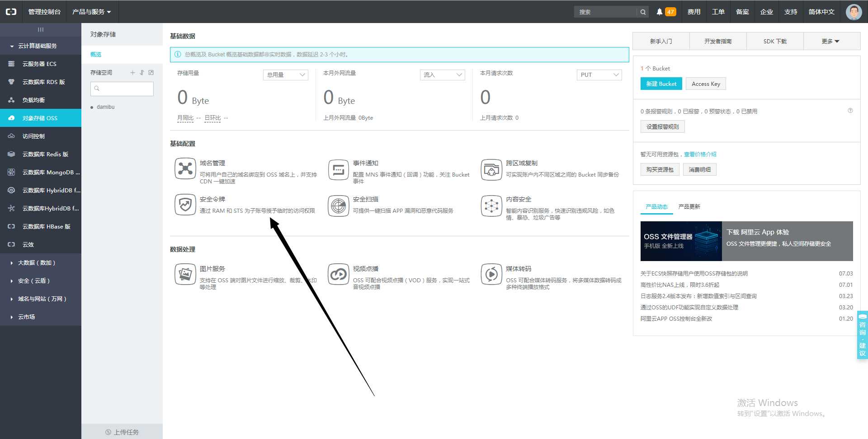
Task: Open 云数据库 RDS 版 in sidebar
Action: click(41, 82)
